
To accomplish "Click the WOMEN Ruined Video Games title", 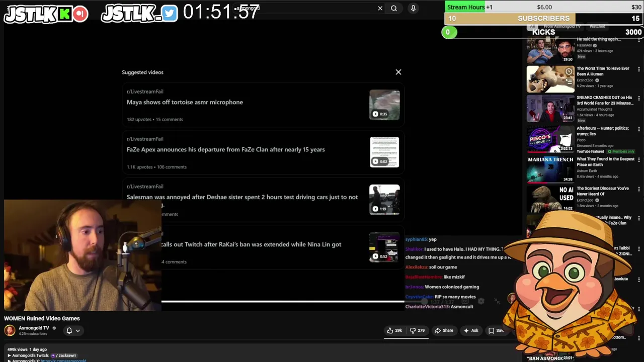I will (x=42, y=318).
